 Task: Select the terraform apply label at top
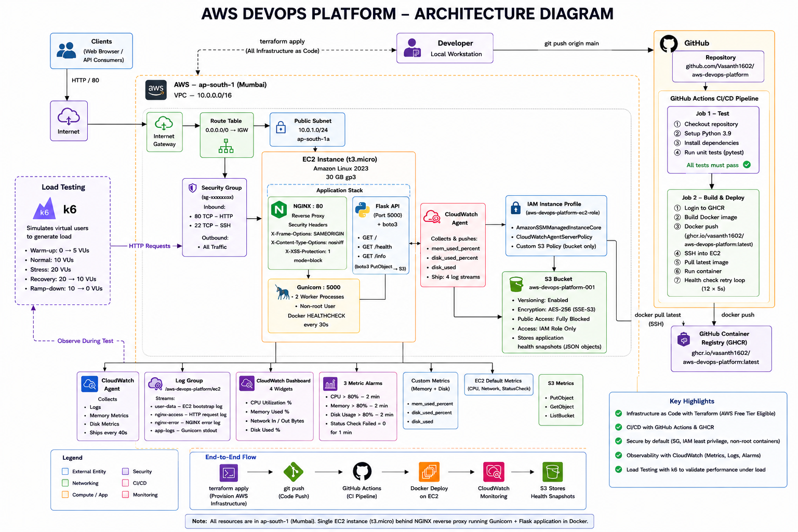click(282, 42)
